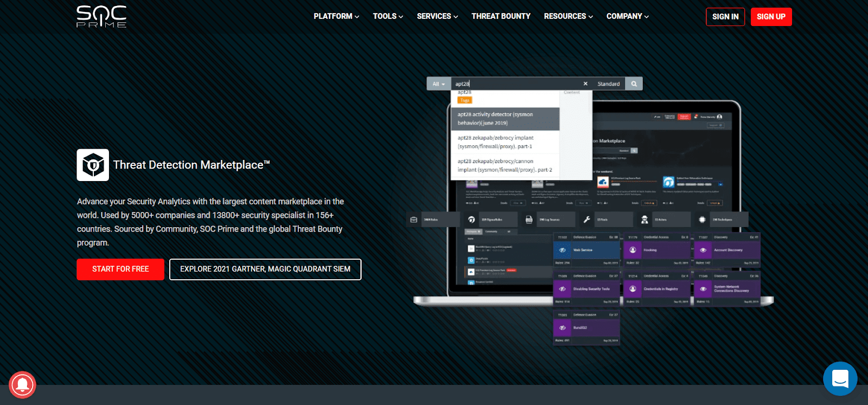Click the magnifier search button
This screenshot has width=868, height=405.
tap(634, 83)
